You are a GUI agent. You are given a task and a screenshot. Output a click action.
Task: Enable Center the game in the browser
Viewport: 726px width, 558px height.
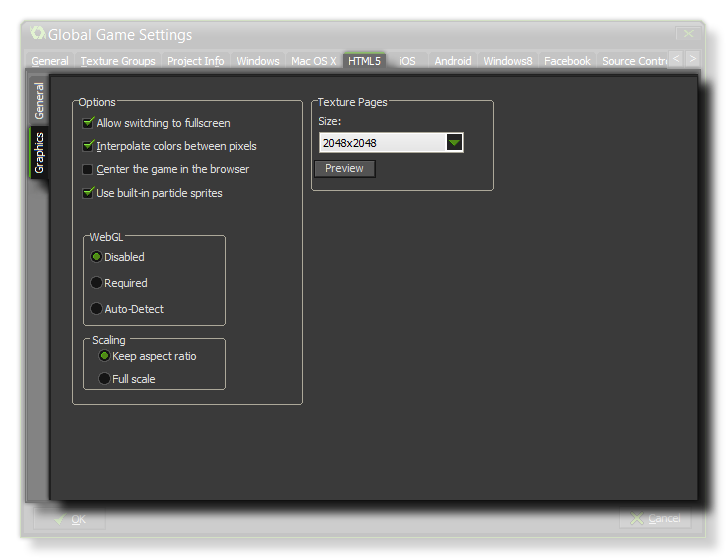(x=88, y=169)
